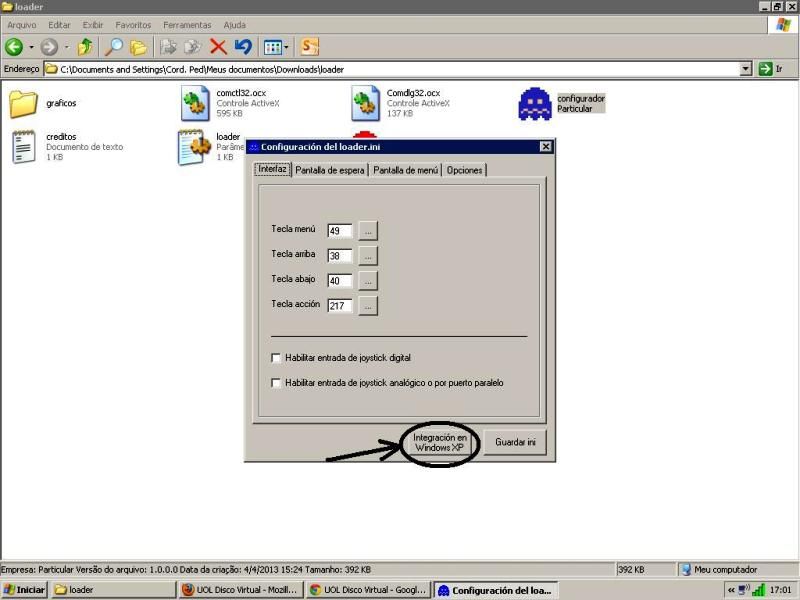Open Firefox UOL Disco Virtual taskbar item
Screen dimensions: 800x600
(x=240, y=590)
